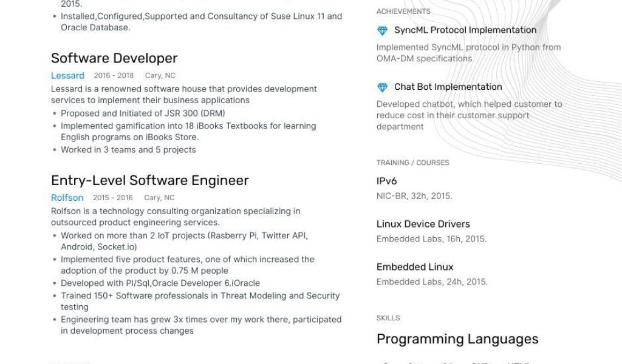Select the Software Developer job title
This screenshot has width=622, height=364.
coord(114,58)
